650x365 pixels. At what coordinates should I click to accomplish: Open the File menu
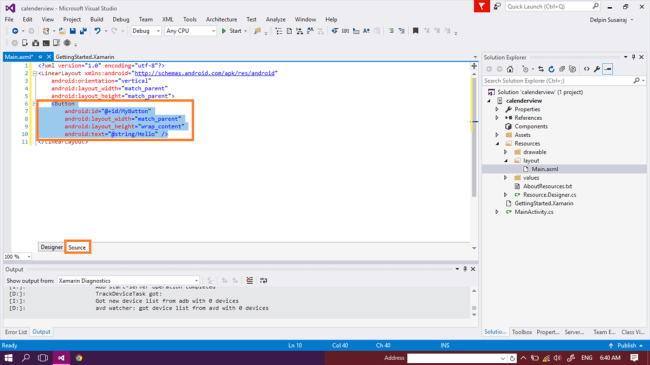pyautogui.click(x=9, y=19)
